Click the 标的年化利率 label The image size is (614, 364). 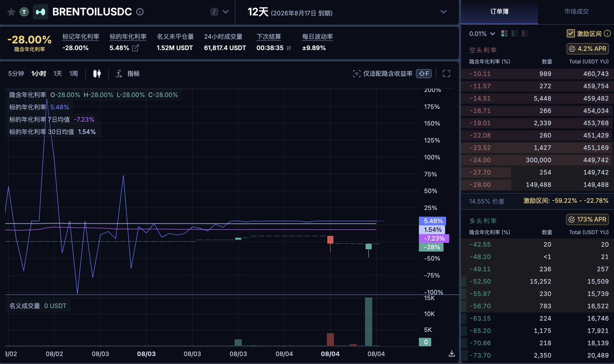tap(128, 36)
